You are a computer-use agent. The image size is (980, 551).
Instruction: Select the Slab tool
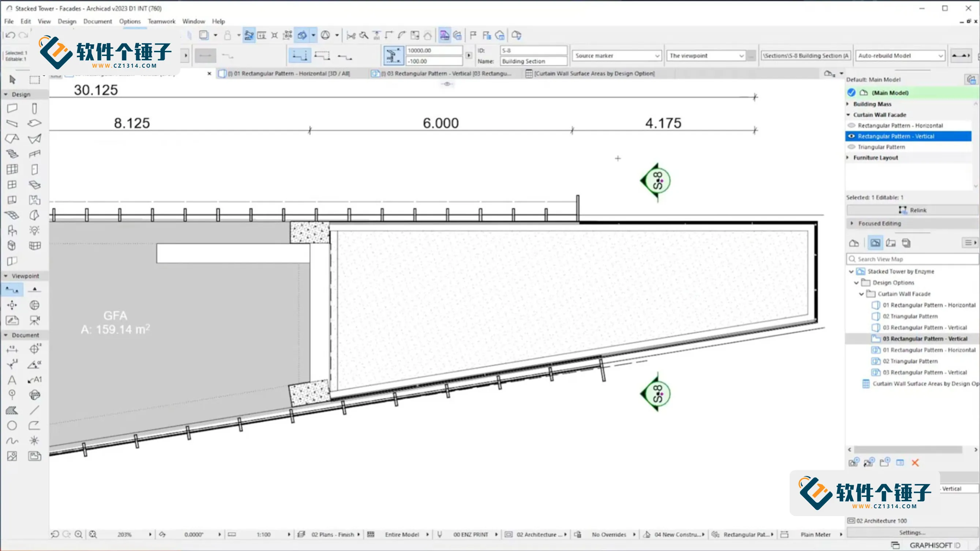[34, 123]
